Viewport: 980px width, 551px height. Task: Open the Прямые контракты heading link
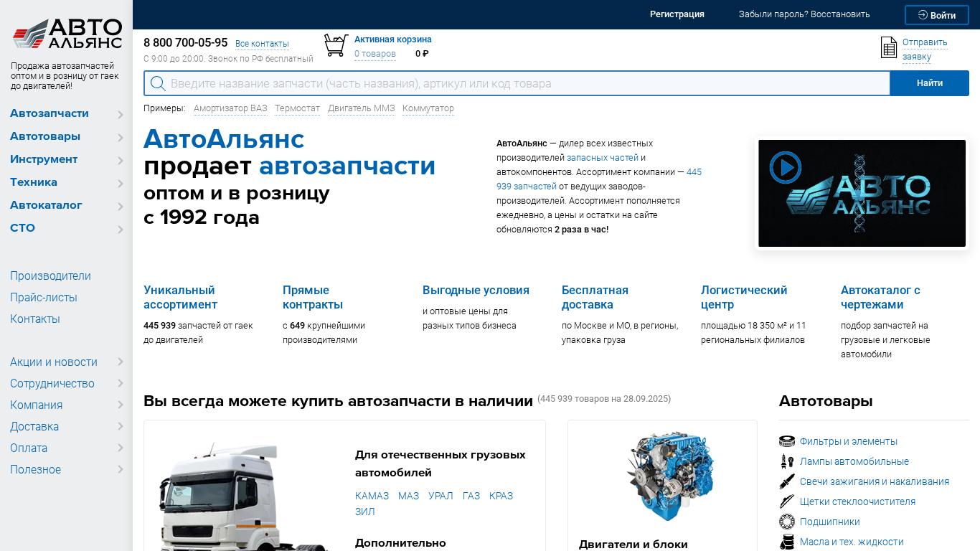tap(313, 298)
